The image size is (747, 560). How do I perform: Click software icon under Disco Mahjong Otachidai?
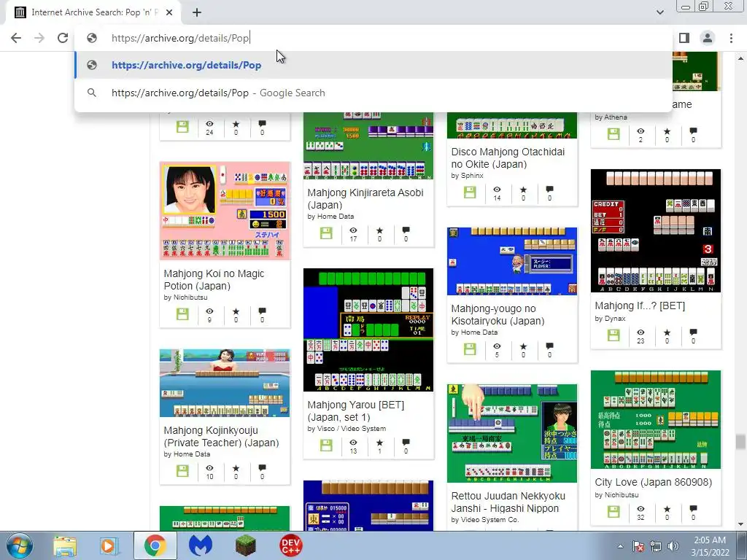point(470,192)
